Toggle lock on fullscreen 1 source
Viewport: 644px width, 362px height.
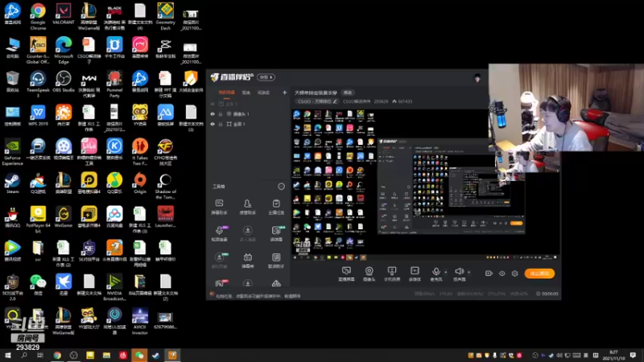(220, 124)
